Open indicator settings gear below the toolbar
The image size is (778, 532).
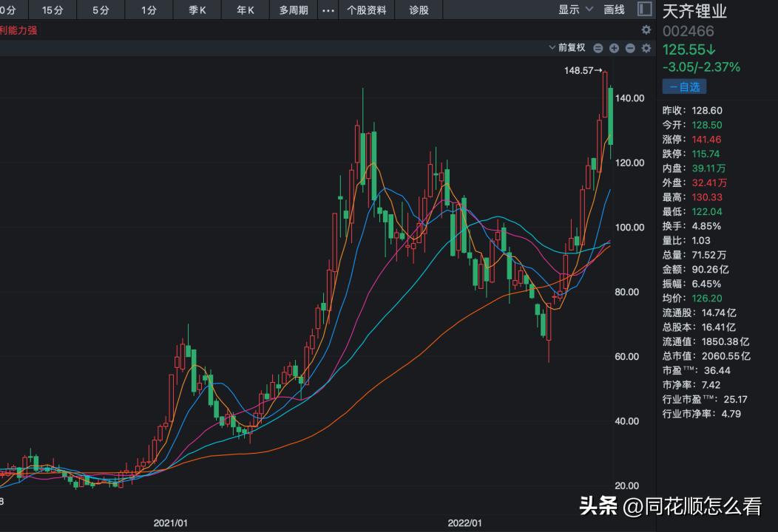(x=646, y=30)
